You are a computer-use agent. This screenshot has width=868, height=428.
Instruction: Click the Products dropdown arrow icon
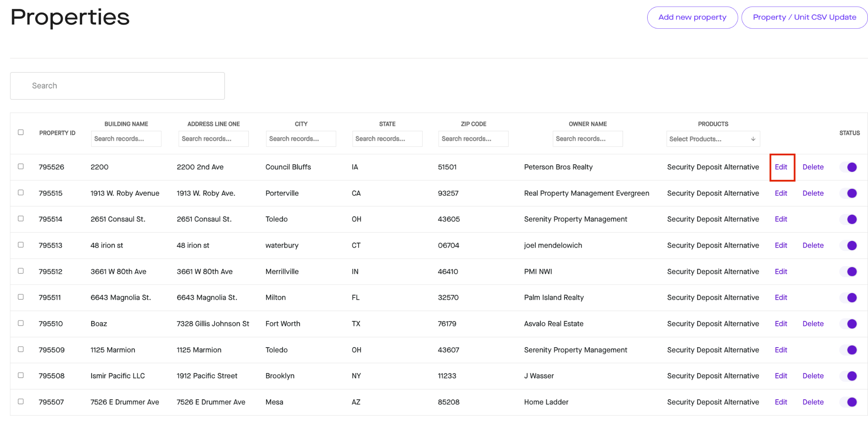pyautogui.click(x=753, y=139)
